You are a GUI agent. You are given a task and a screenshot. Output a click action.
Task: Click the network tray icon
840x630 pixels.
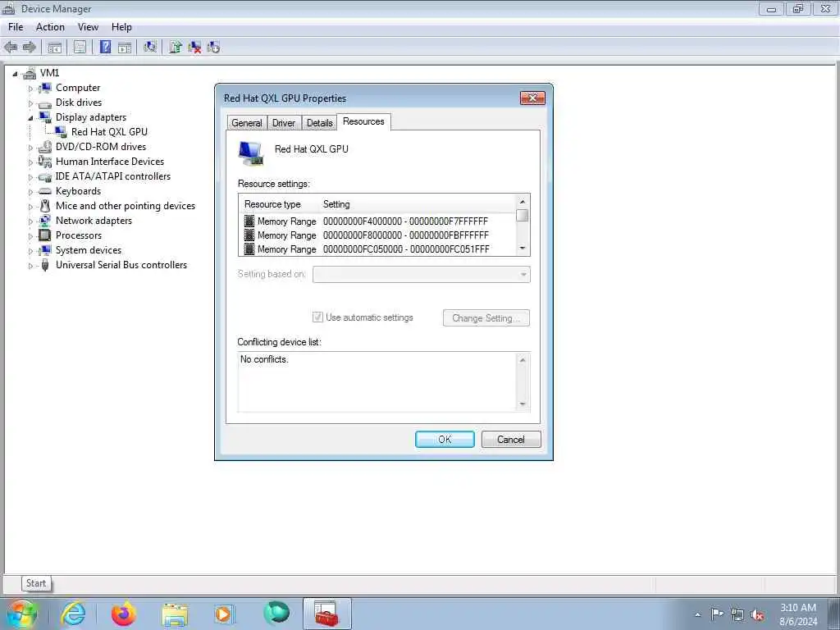point(737,615)
